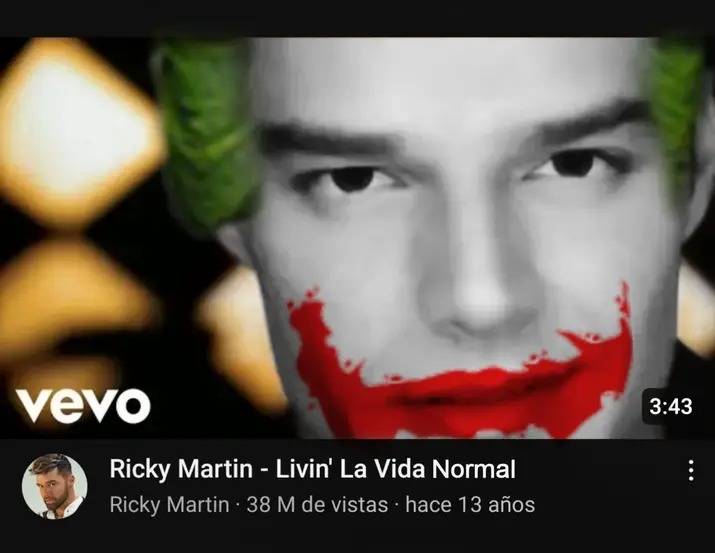Click the 3:43 duration badge

coord(670,406)
